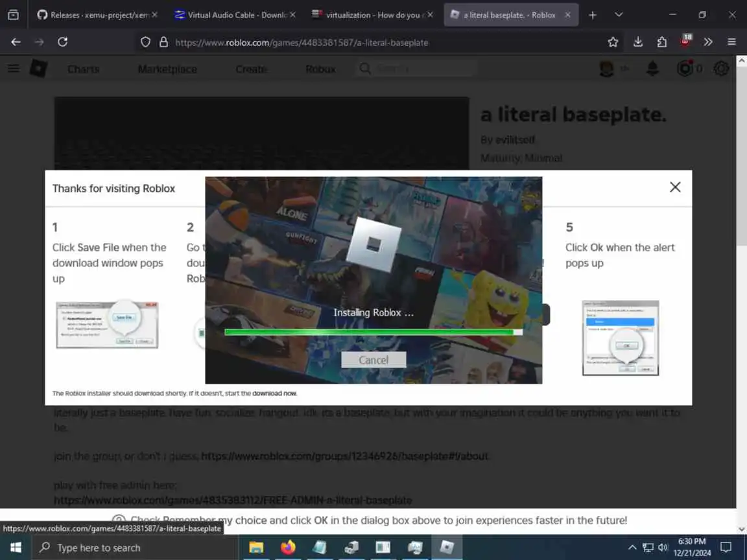Screen dimensions: 747x560
Task: Click the site security padlock icon
Action: [x=163, y=42]
